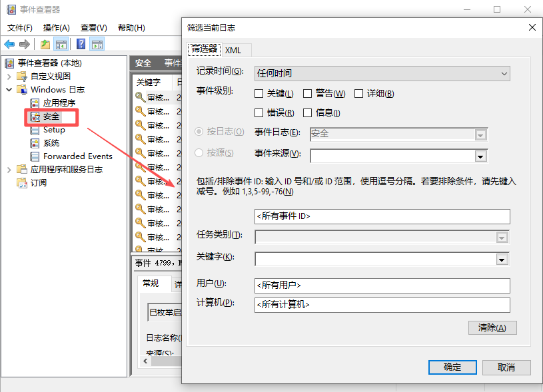Click the 事件查看器 (本地) root icon
Image resolution: width=543 pixels, height=392 pixels.
pyautogui.click(x=10, y=63)
